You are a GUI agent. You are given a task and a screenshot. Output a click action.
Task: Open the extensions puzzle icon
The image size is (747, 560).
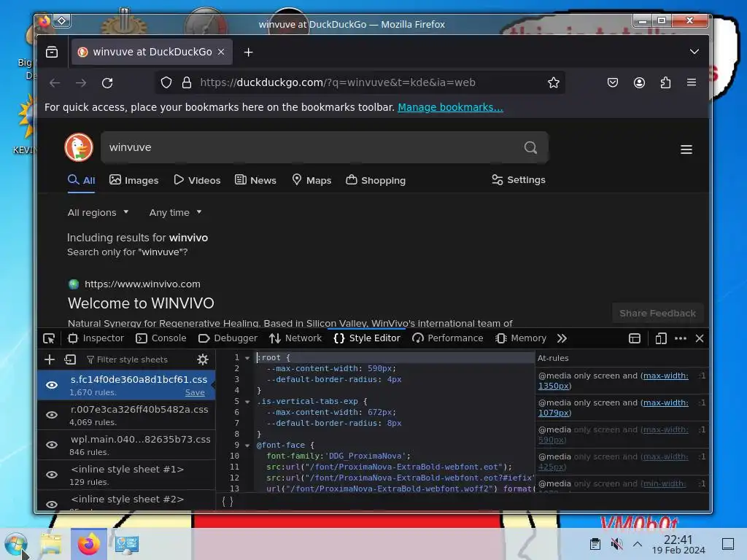point(665,82)
